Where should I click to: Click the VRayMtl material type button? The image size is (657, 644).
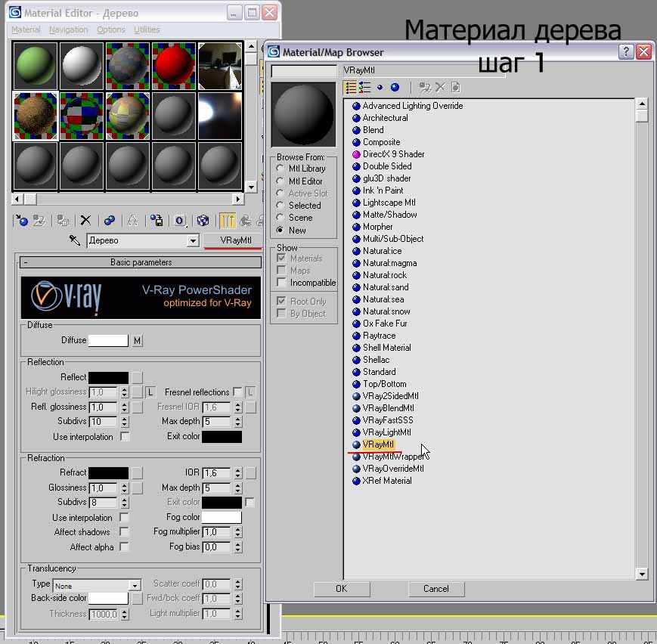(233, 240)
